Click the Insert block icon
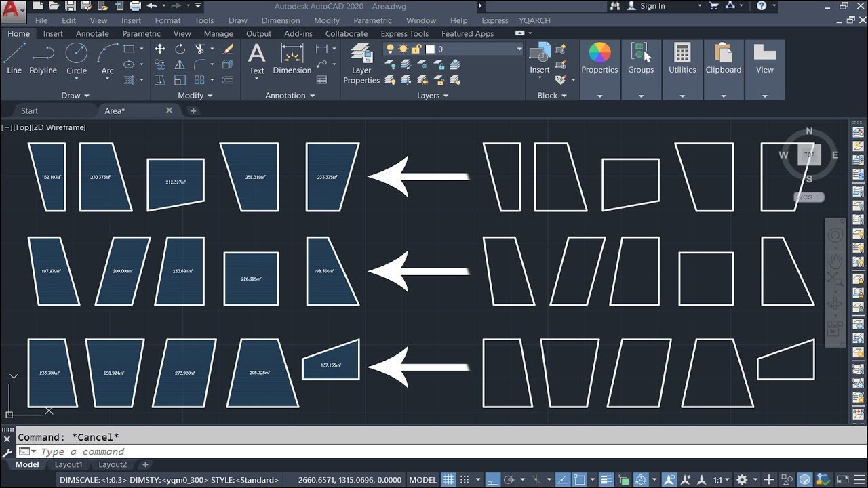Screen dimensions: 868x488 (x=540, y=58)
